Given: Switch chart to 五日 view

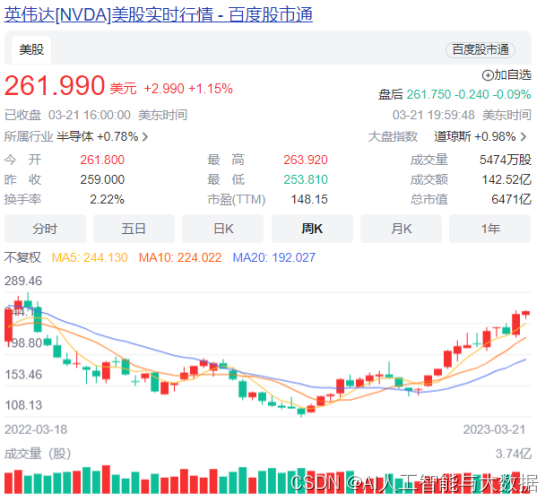Looking at the screenshot, I should coord(134,229).
